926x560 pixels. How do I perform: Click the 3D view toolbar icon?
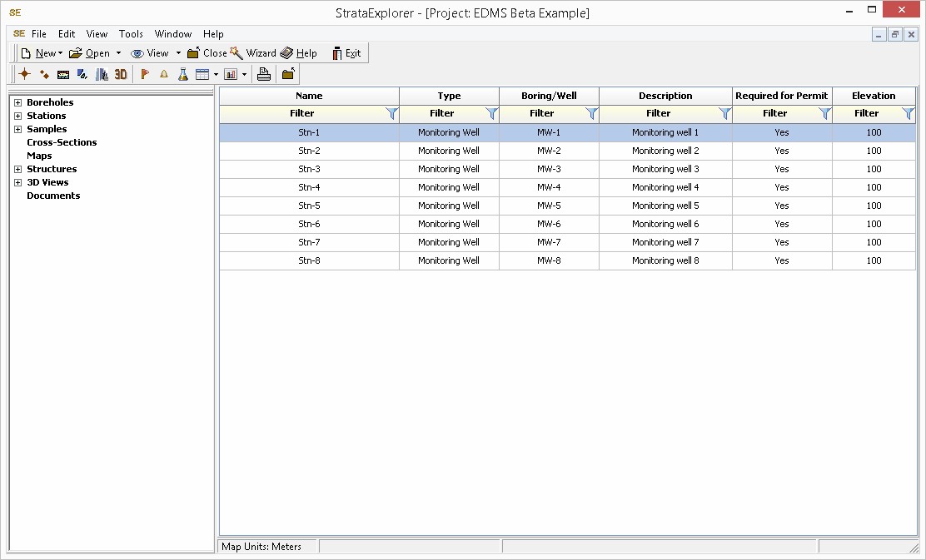[121, 74]
